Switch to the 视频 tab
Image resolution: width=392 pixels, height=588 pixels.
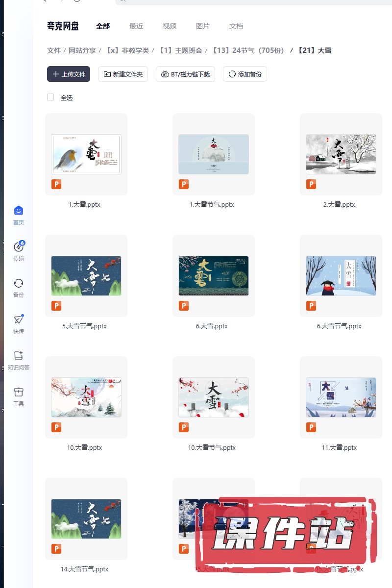pos(170,26)
